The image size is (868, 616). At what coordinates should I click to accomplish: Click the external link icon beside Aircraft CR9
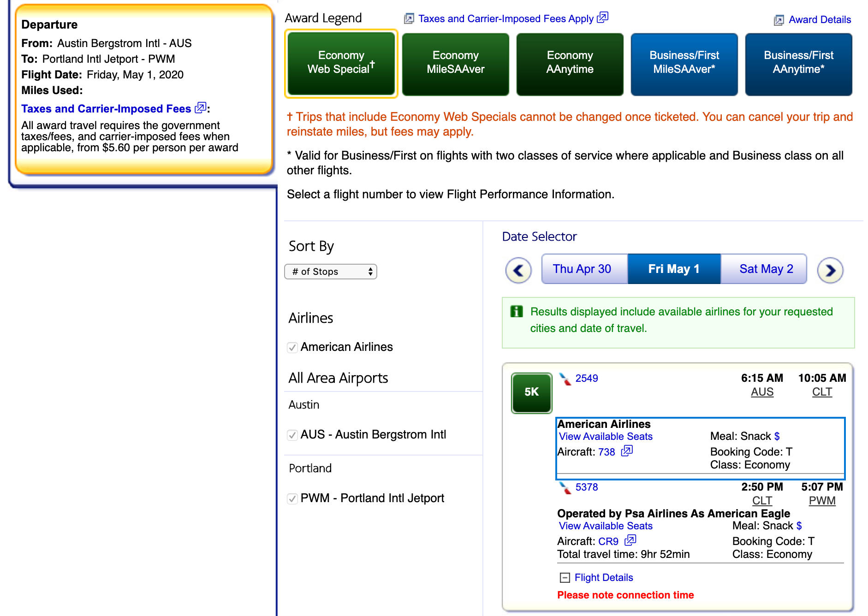(x=630, y=540)
